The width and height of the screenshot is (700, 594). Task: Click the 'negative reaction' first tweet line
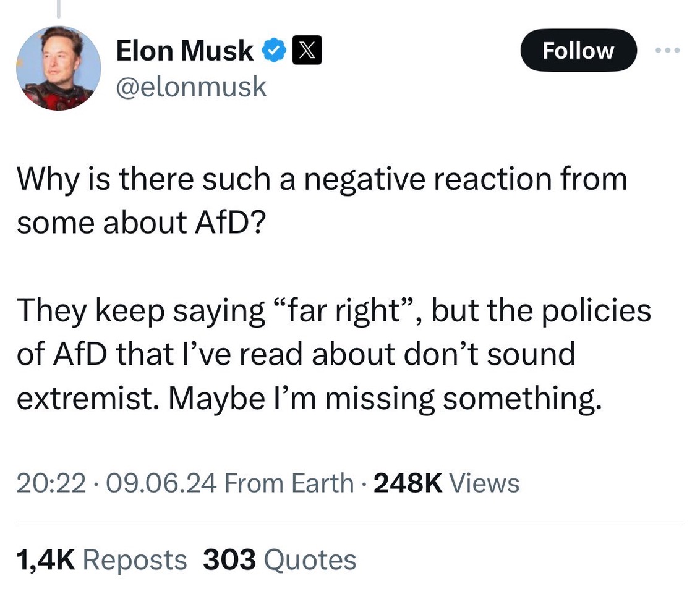(322, 179)
